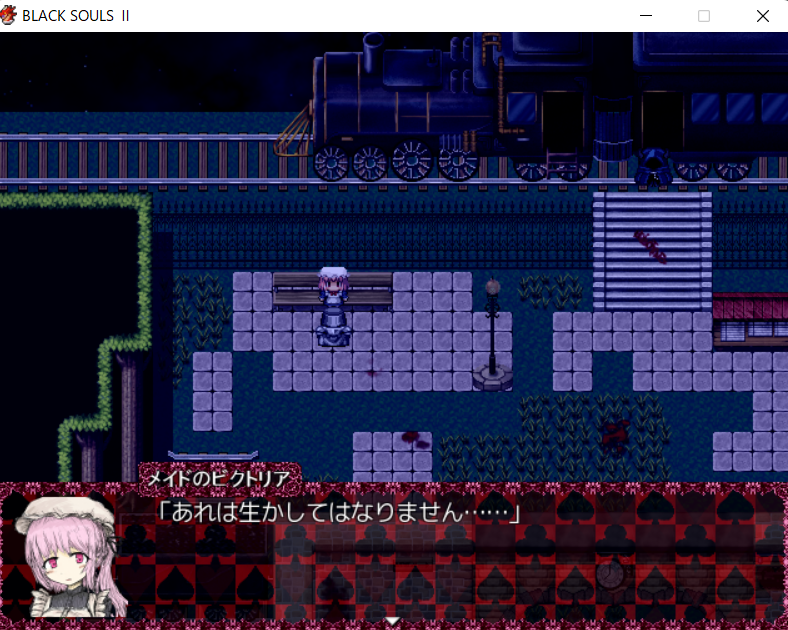Click the staircase leading to the train platform

(652, 251)
